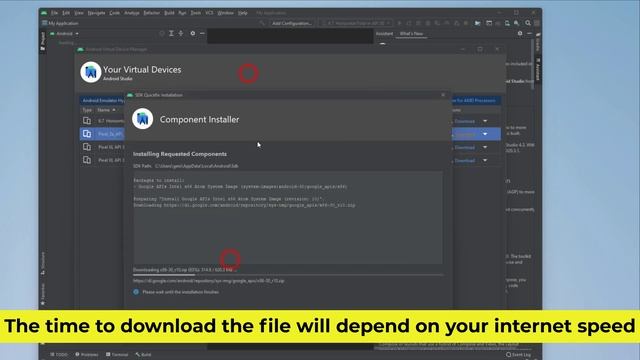Switch to the What's New tab

click(411, 34)
